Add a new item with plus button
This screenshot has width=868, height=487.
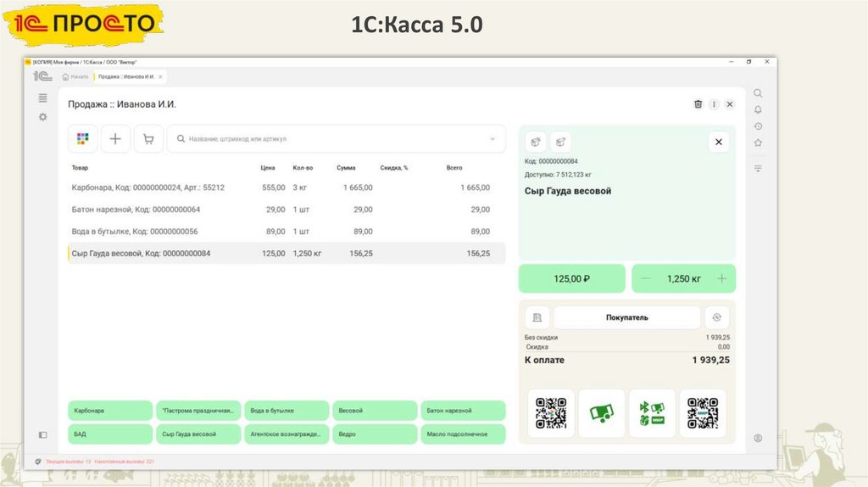[x=115, y=138]
